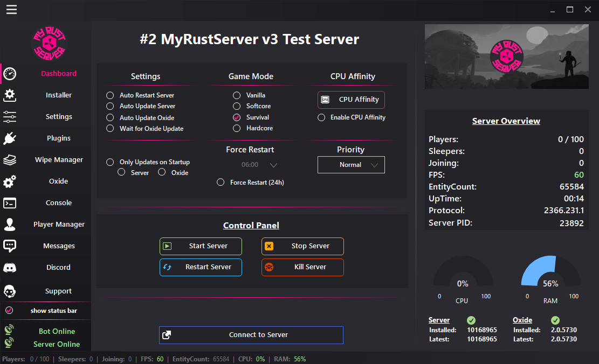Image resolution: width=599 pixels, height=364 pixels.
Task: Click the Kill Server button
Action: coord(302,267)
